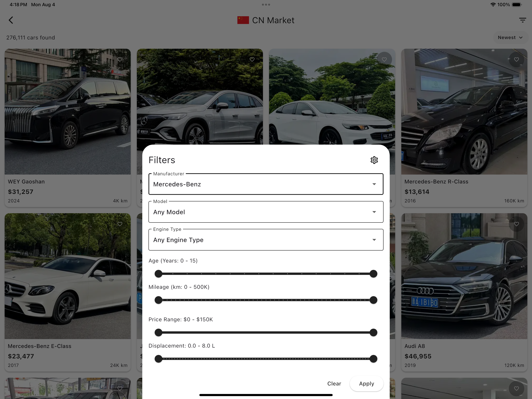Click the WEY Gaoshan price $31,257
Viewport: 532px width, 399px height.
[20, 192]
